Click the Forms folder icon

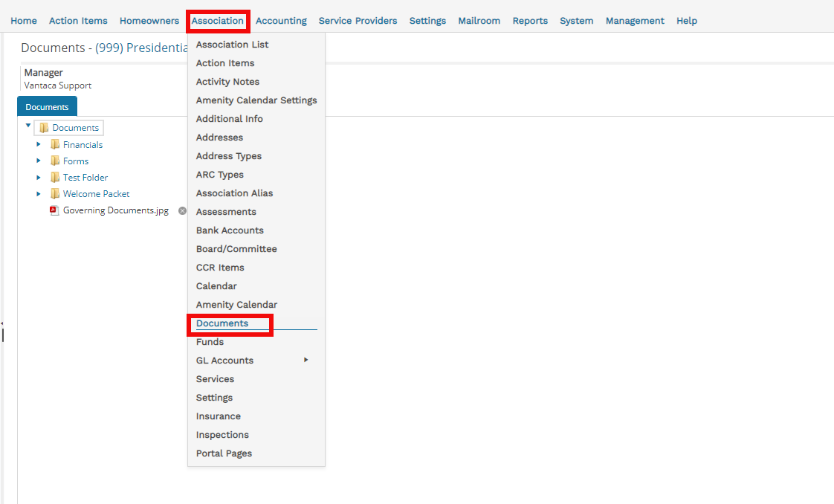click(x=55, y=161)
